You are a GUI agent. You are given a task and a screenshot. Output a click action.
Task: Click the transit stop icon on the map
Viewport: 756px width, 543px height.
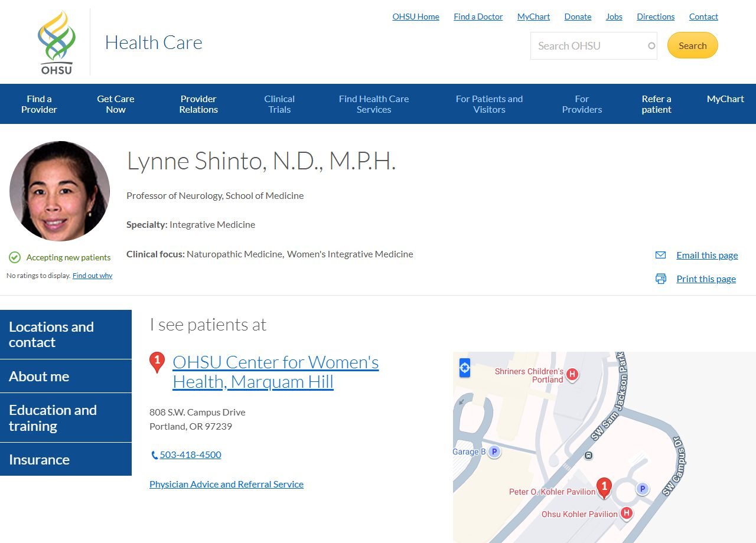click(x=588, y=455)
